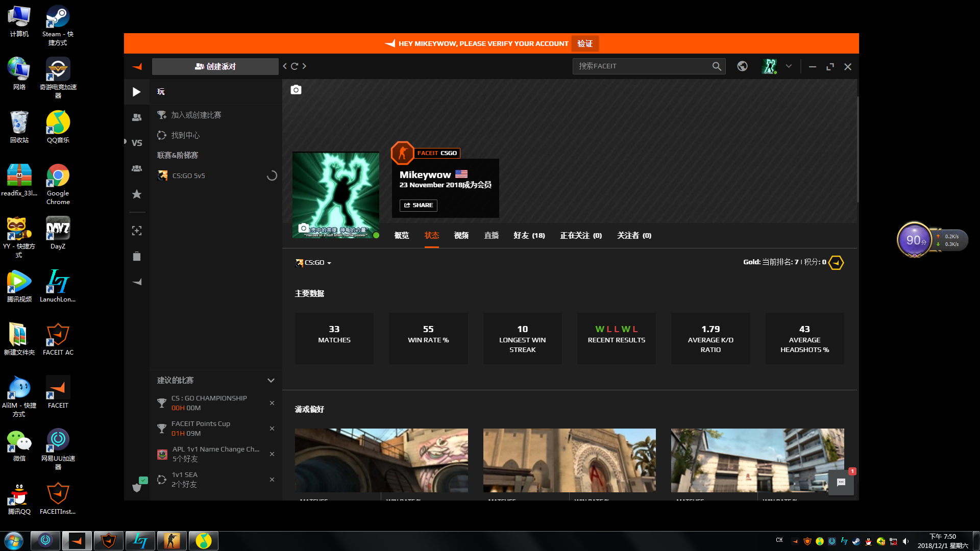Collapse the 建议的比赛 section
Image resolution: width=980 pixels, height=551 pixels.
coord(271,381)
